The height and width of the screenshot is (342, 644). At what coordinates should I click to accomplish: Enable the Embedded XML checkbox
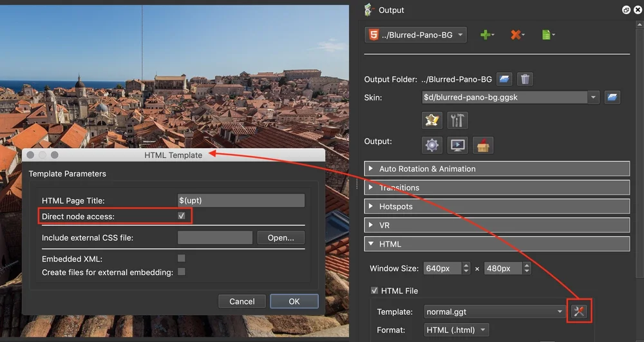coord(181,258)
